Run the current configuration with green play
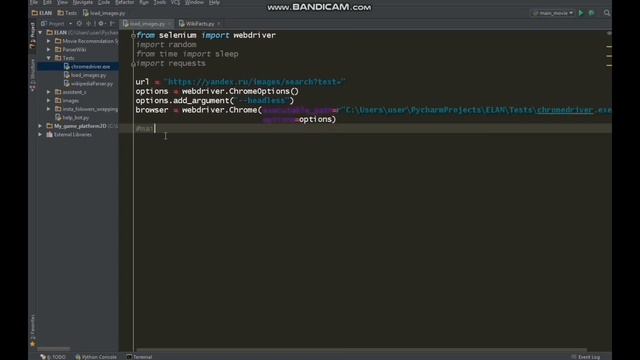This screenshot has height=360, width=640. click(x=581, y=13)
